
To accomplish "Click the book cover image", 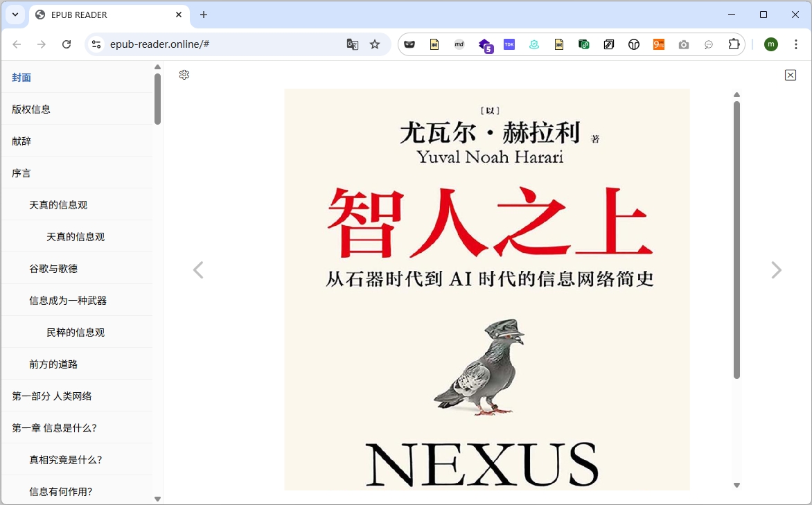I will [x=487, y=290].
